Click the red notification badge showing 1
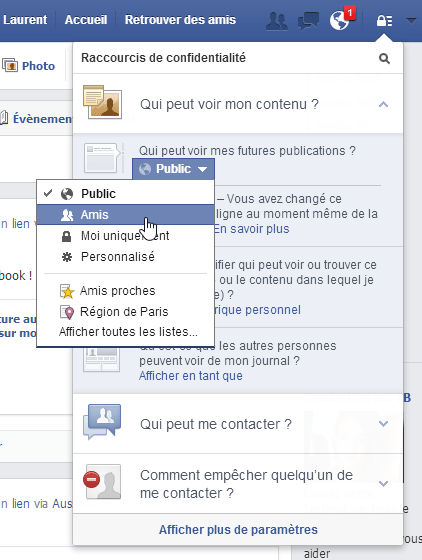The image size is (422, 560). point(350,13)
